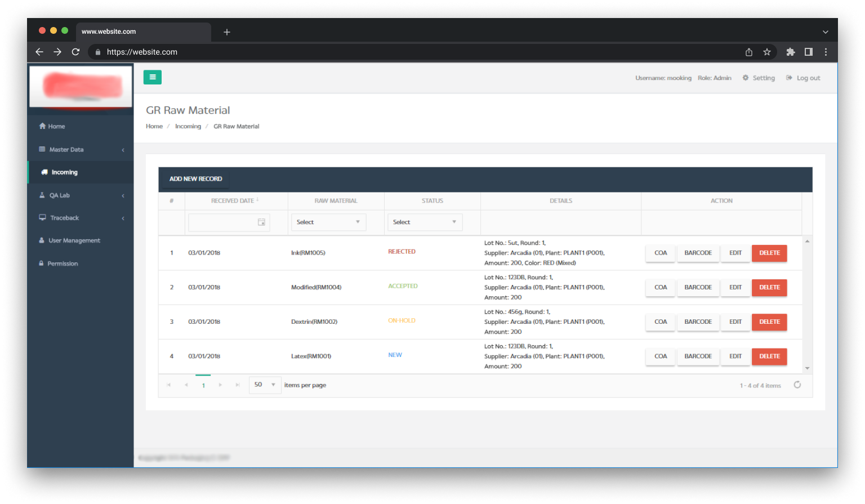Click the RAW MATERIAL column header

[336, 200]
